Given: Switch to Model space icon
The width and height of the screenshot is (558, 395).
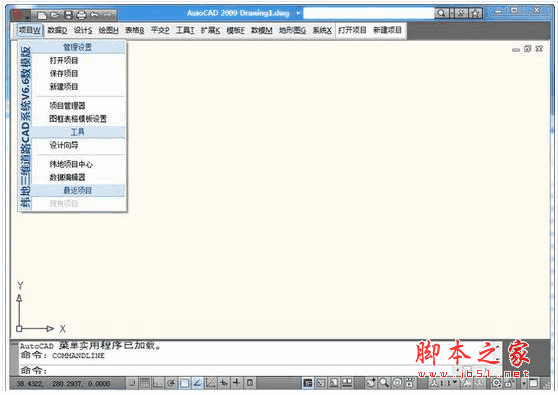Looking at the screenshot, I should coord(308,383).
